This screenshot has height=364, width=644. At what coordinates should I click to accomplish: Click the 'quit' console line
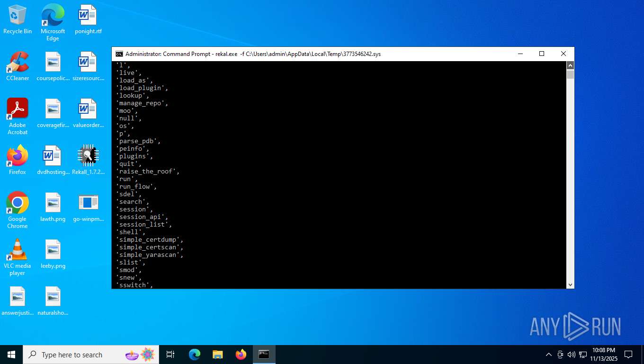pyautogui.click(x=129, y=164)
